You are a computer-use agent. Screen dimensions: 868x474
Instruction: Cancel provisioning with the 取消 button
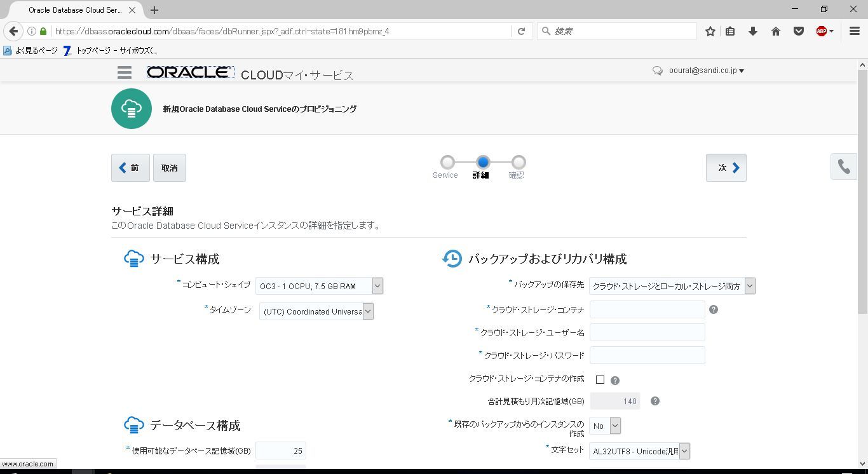pos(170,168)
